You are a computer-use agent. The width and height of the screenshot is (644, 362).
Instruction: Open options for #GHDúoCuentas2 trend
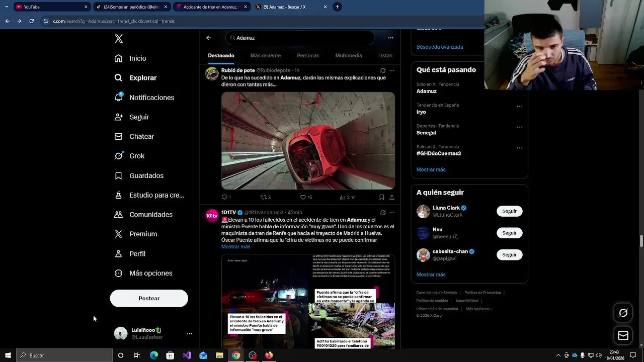[519, 148]
